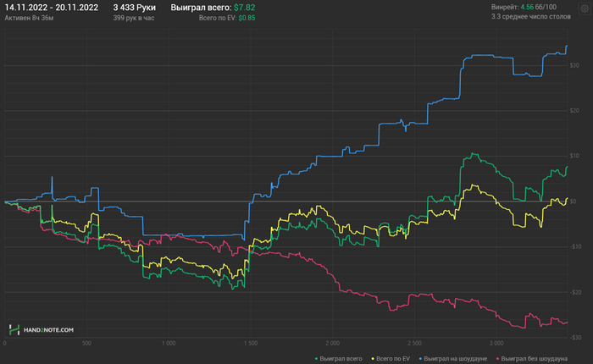Click the date range 14.11.2022 - 20.11.2022

[x=52, y=8]
